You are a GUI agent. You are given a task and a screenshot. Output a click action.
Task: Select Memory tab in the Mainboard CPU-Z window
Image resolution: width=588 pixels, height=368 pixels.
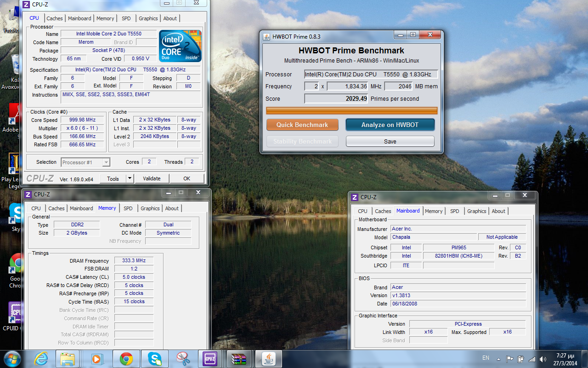434,211
